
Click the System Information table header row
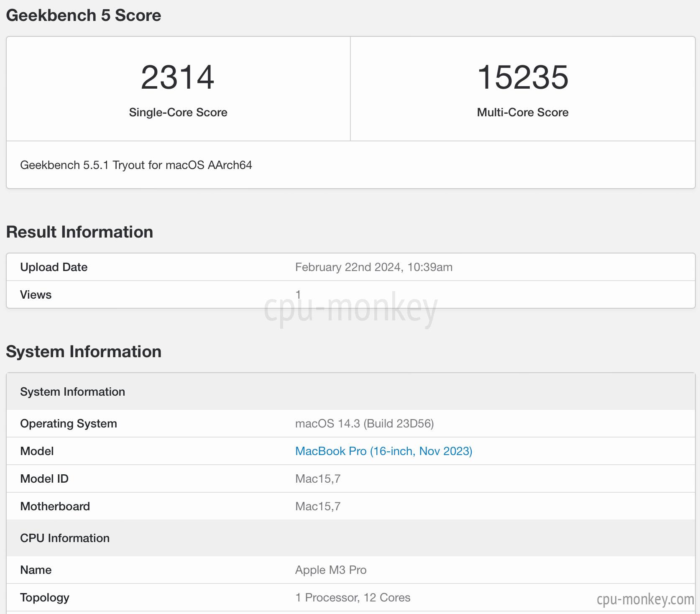tap(350, 391)
